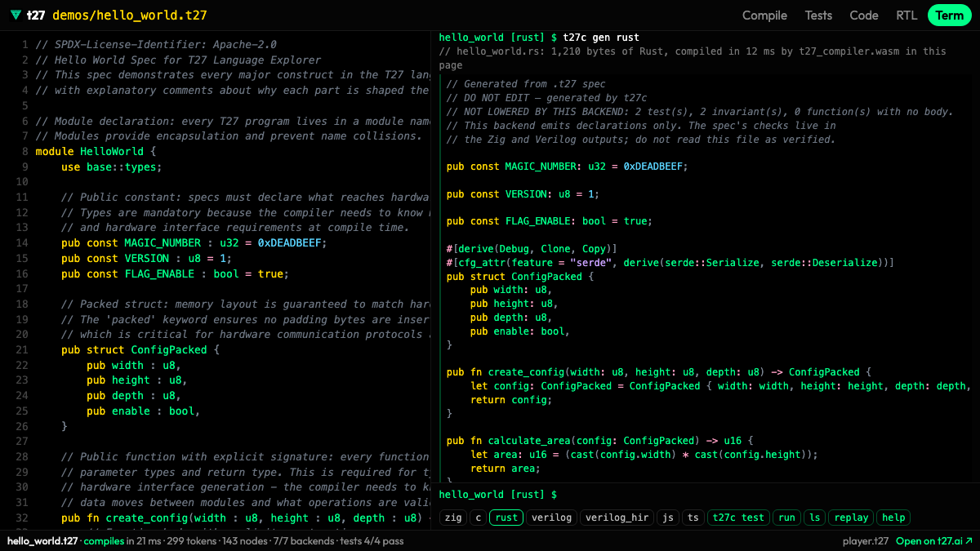The height and width of the screenshot is (551, 980).
Task: Select the verilog_hir backend chip
Action: coord(617,518)
